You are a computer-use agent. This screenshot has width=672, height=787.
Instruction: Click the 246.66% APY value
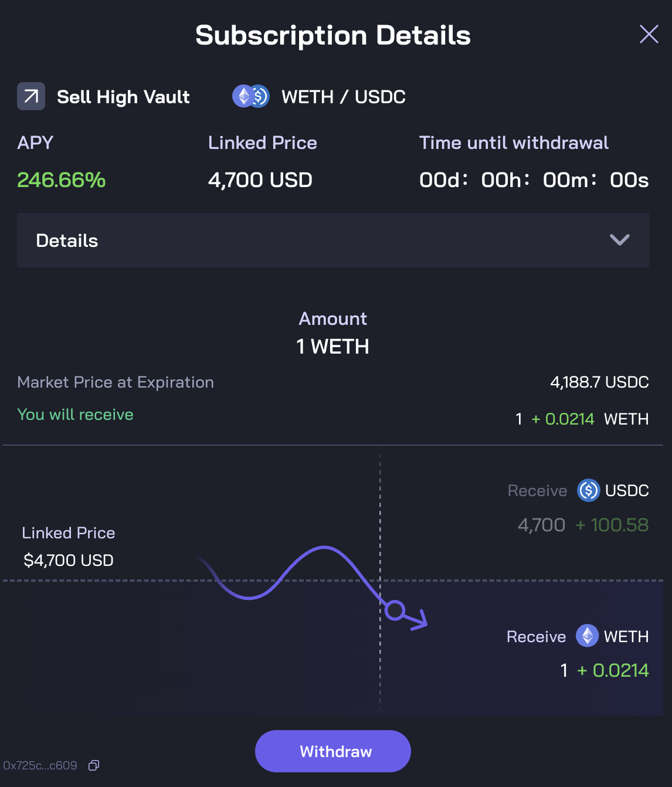[x=62, y=179]
